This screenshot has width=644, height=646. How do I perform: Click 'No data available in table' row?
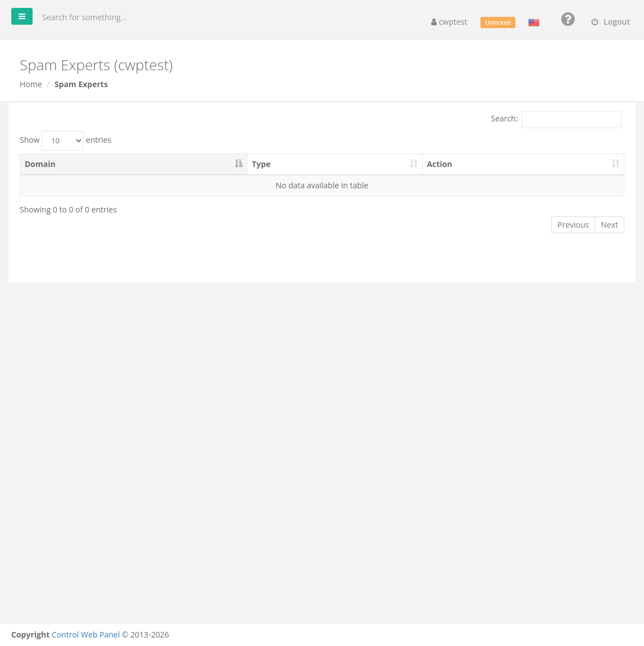point(322,186)
